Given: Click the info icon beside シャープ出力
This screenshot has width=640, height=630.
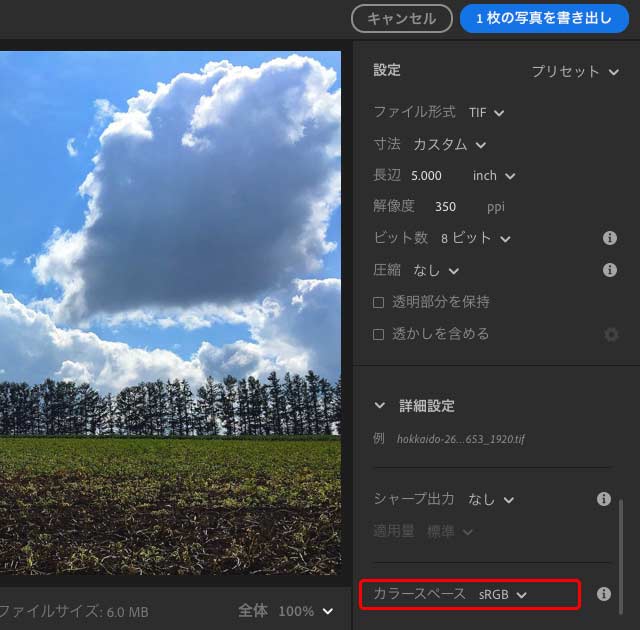Looking at the screenshot, I should click(x=603, y=499).
